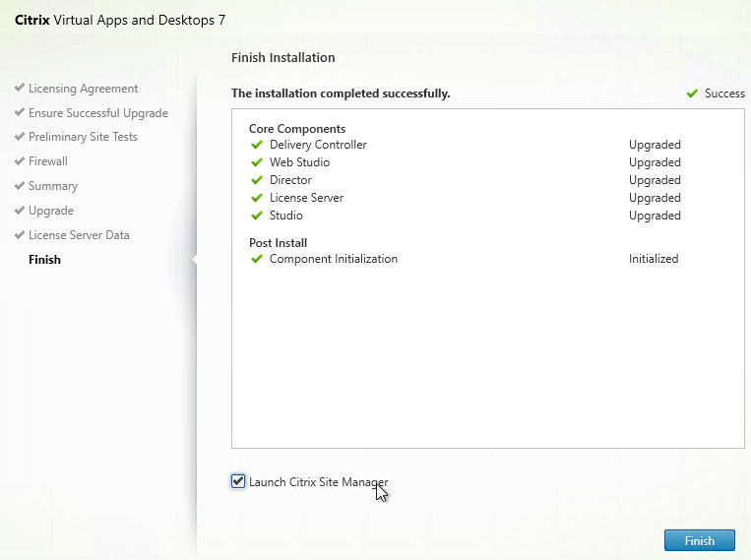Click the green checkmark beside Web Studio

(x=257, y=162)
